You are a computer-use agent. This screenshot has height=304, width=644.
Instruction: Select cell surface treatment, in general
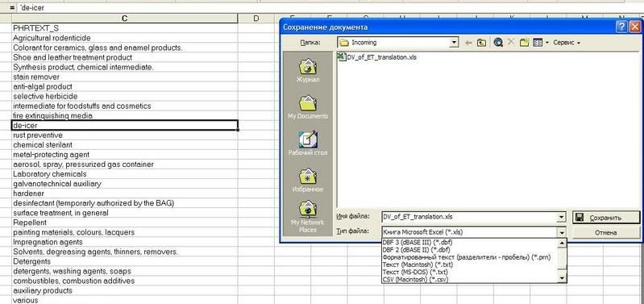(124, 213)
